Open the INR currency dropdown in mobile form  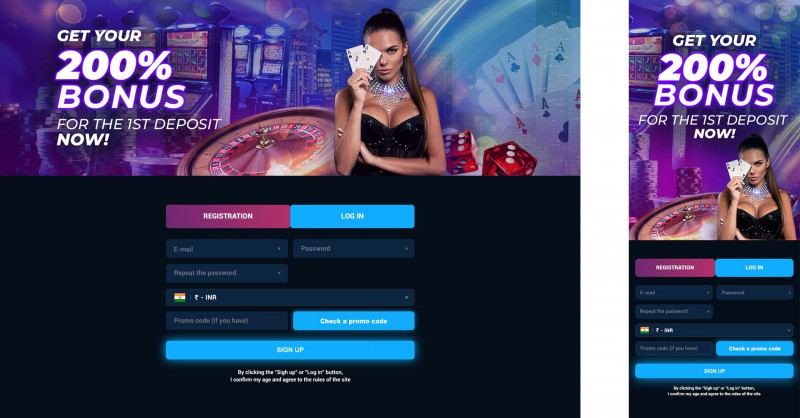(x=714, y=330)
